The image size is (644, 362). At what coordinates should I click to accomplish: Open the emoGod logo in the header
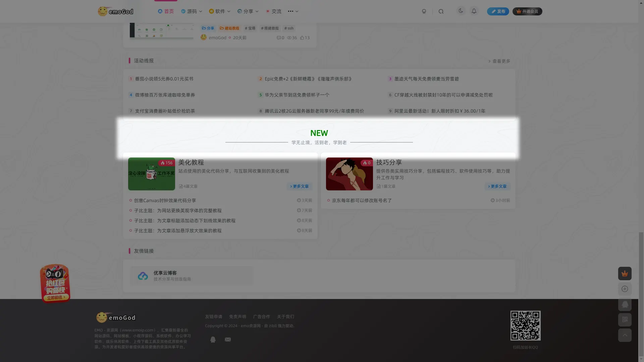pos(115,11)
